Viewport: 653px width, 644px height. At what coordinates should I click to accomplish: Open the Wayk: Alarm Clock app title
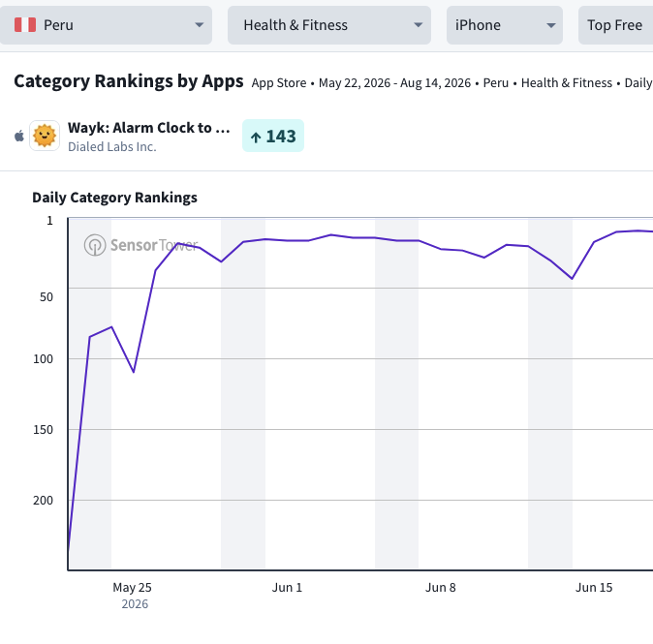point(148,128)
